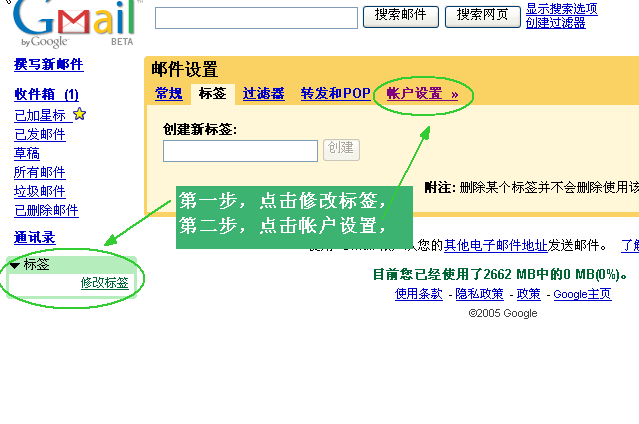The width and height of the screenshot is (639, 424).
Task: Open 收件箱 (1) inbox
Action: click(x=46, y=95)
